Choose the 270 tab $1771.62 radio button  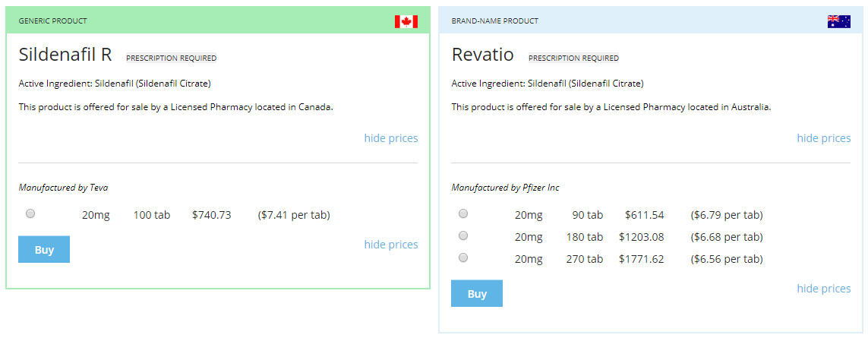click(463, 258)
